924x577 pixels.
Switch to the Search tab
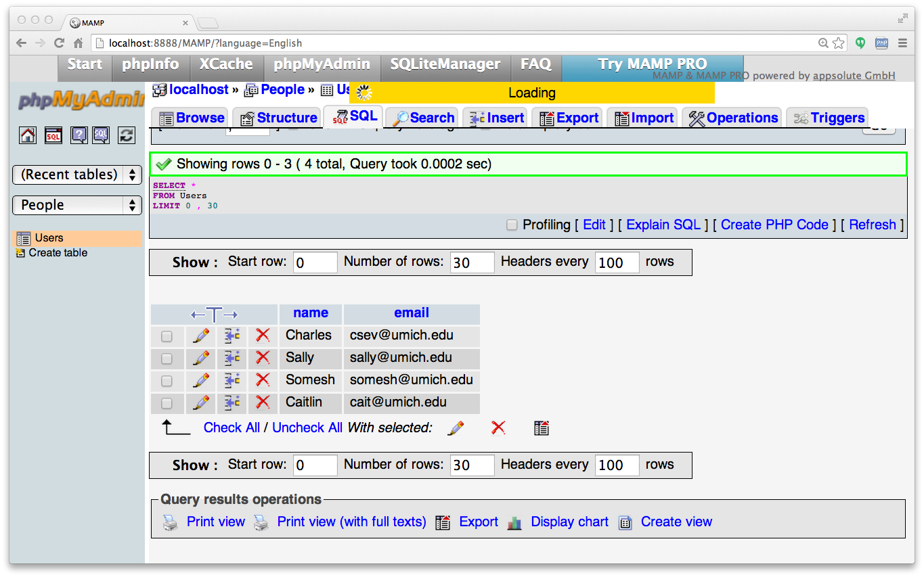point(423,118)
